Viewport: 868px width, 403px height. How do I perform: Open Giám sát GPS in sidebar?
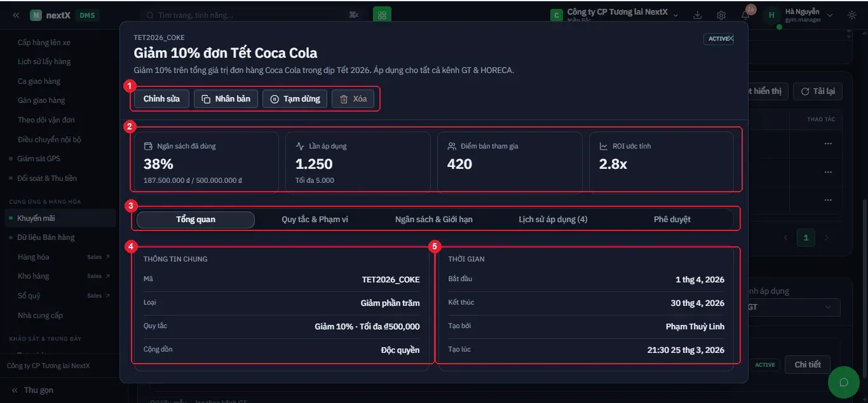[39, 159]
